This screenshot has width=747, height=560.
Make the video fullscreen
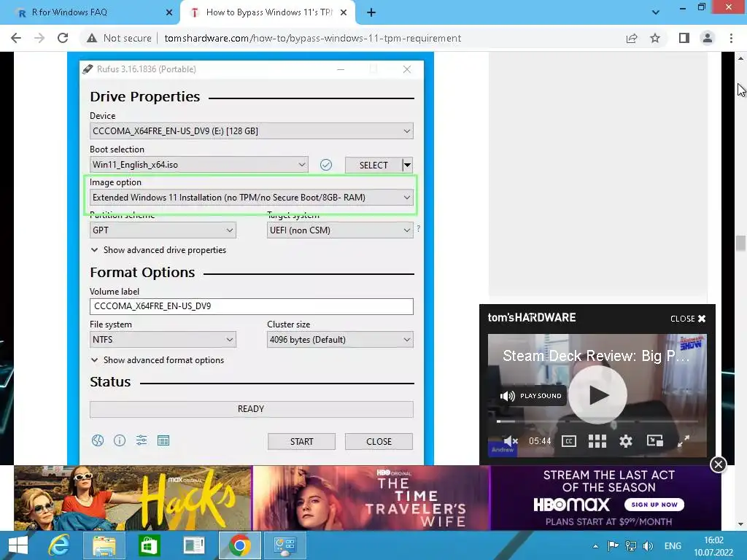pyautogui.click(x=684, y=441)
